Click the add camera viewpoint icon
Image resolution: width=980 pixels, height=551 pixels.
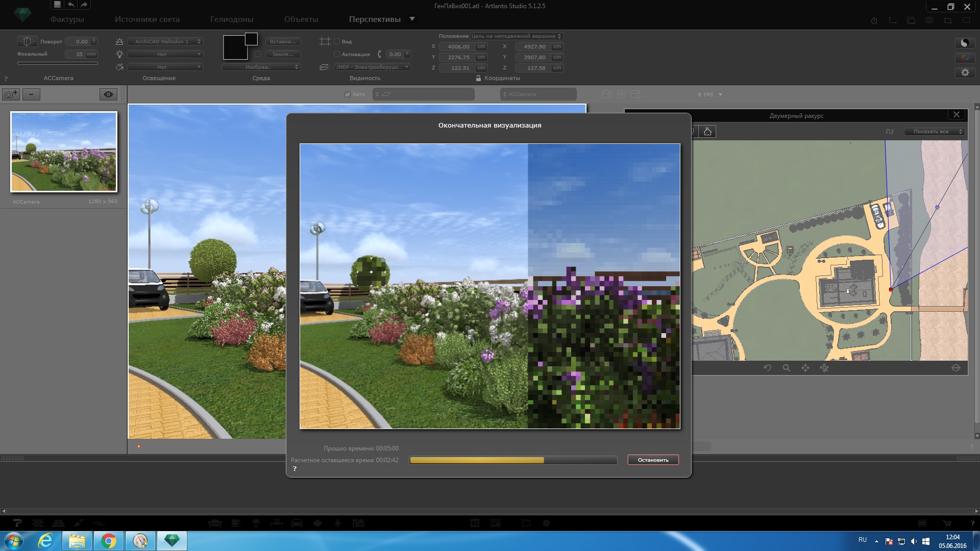pyautogui.click(x=11, y=94)
